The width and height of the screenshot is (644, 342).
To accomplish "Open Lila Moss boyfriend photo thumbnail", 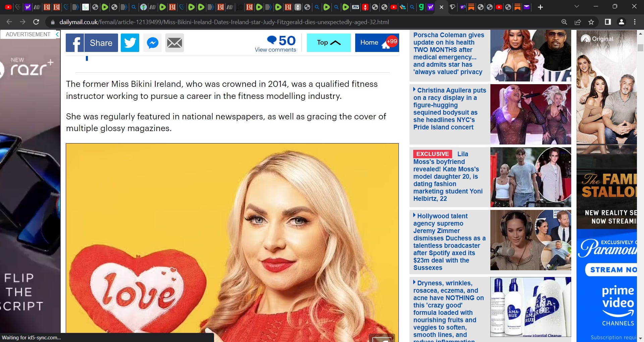I will pos(531,177).
